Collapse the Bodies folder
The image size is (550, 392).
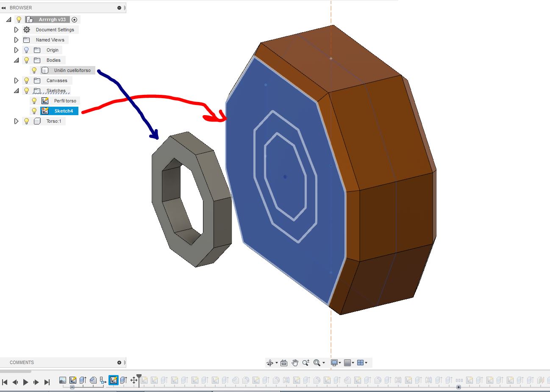click(16, 60)
